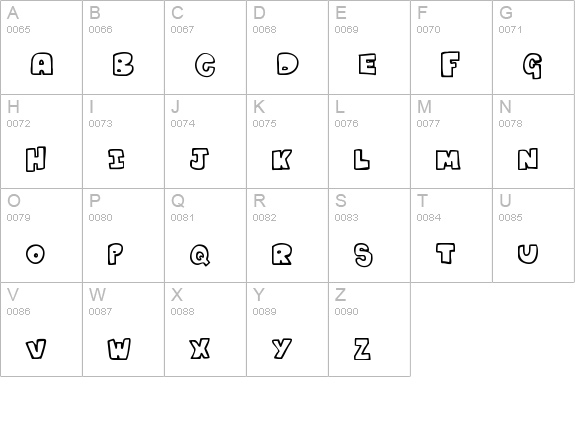Click the 0080 code under P

tap(100, 217)
